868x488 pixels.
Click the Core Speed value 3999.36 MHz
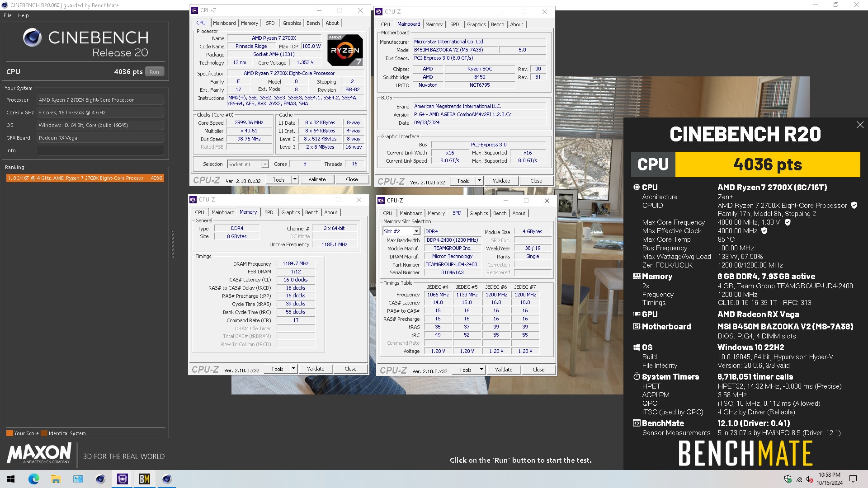coord(249,122)
